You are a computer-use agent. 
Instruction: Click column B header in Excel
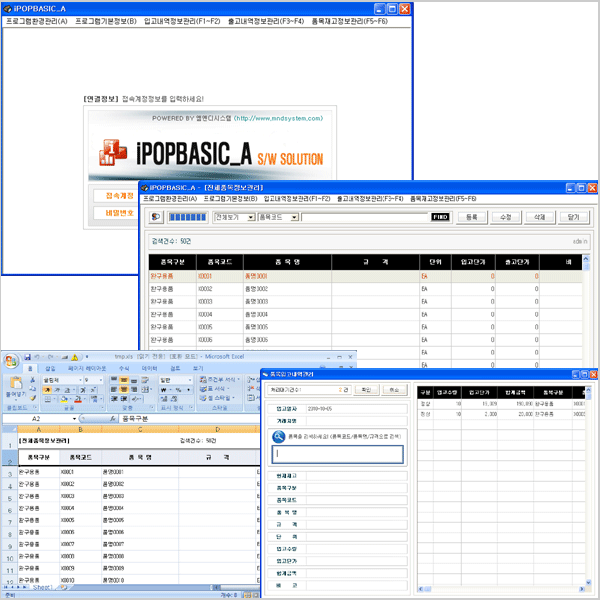coord(80,430)
